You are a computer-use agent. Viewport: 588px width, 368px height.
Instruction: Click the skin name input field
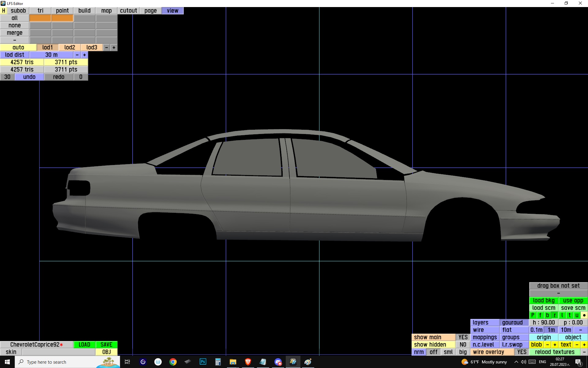pyautogui.click(x=58, y=352)
